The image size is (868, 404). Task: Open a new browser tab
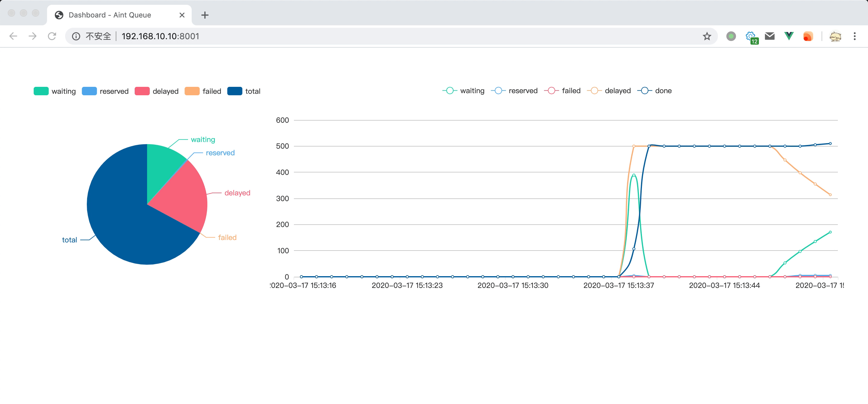[x=205, y=15]
